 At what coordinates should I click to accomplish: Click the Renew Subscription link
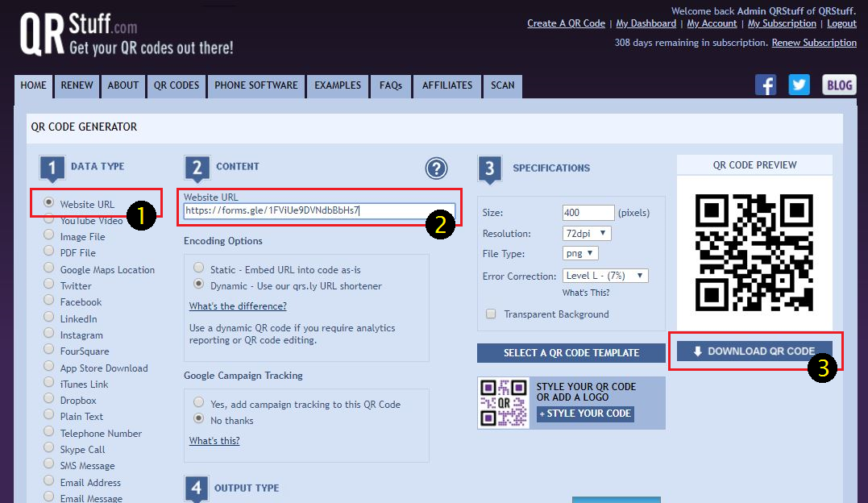pos(814,43)
